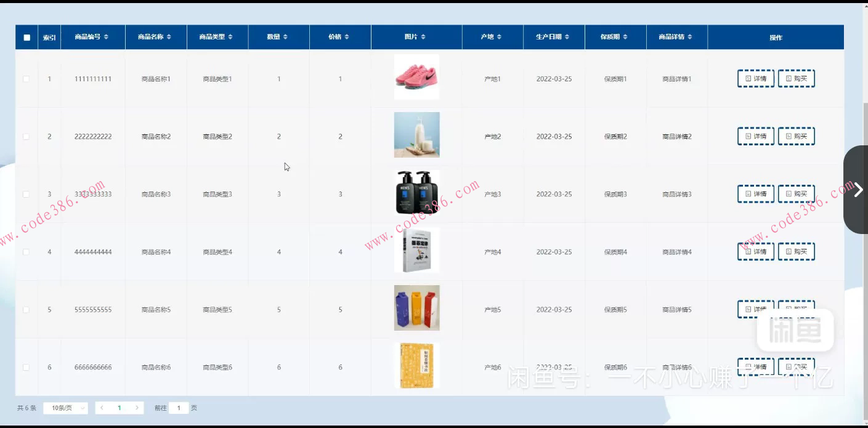The width and height of the screenshot is (868, 428).
Task: Toggle the select-all checkbox in the table header
Action: pos(26,37)
